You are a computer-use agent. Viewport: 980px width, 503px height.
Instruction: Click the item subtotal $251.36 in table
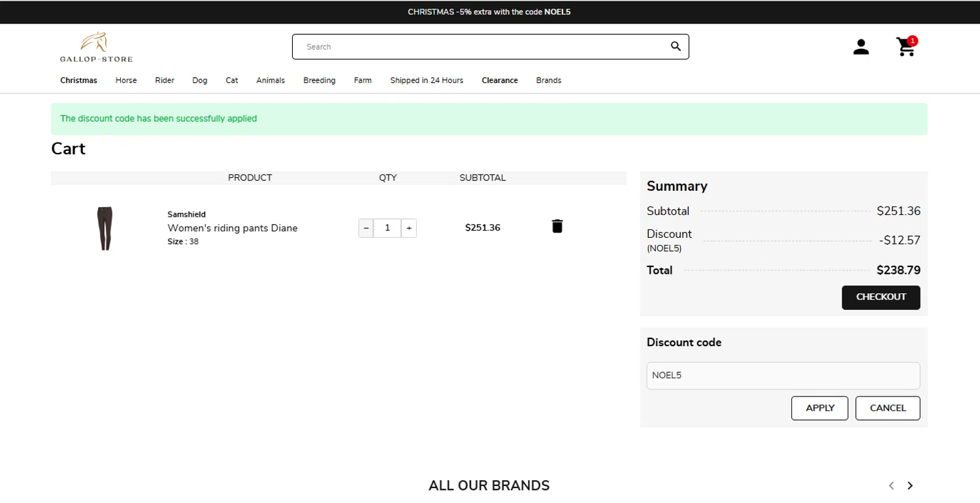coord(483,228)
